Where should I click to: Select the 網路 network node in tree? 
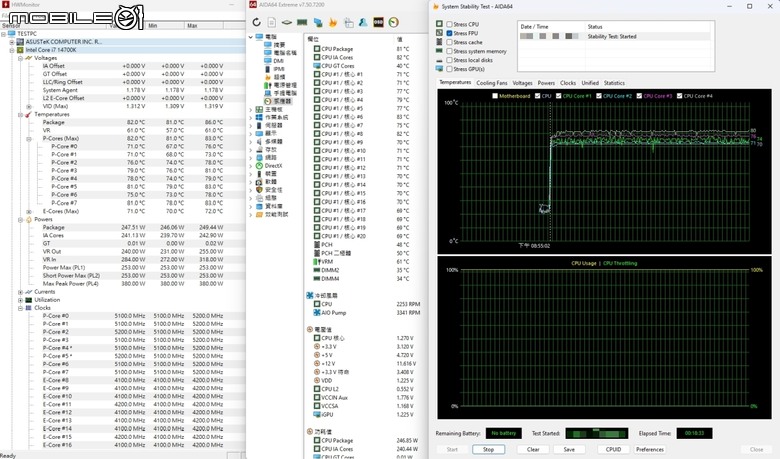pyautogui.click(x=267, y=157)
